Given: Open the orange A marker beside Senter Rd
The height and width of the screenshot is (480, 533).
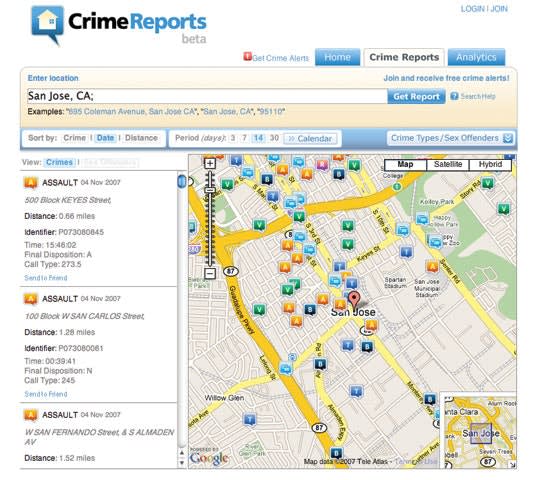Looking at the screenshot, I should click(432, 267).
